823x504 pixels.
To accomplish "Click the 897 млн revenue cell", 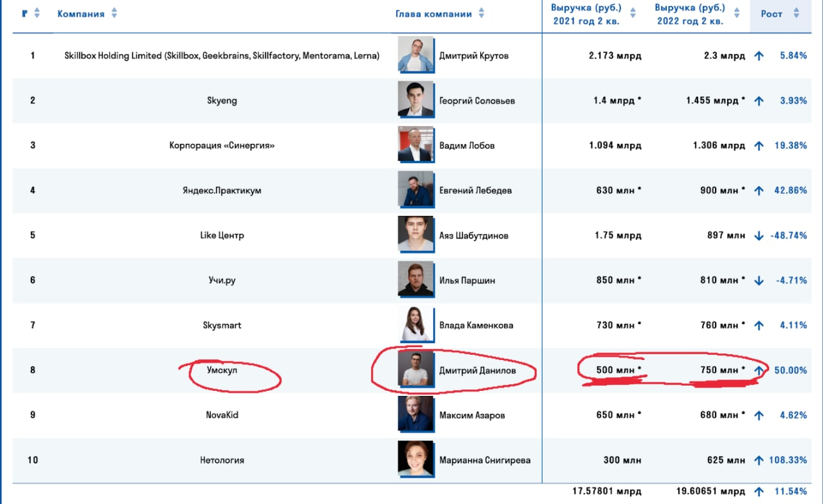I will click(726, 236).
